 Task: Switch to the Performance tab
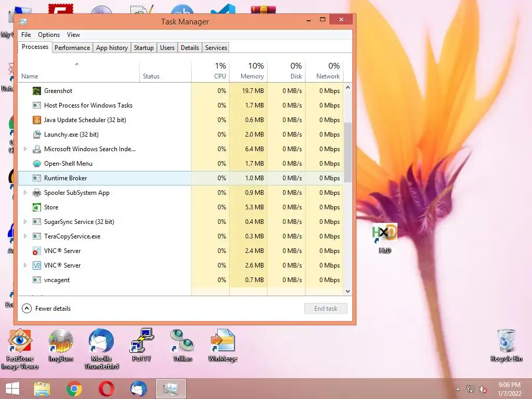pos(72,48)
